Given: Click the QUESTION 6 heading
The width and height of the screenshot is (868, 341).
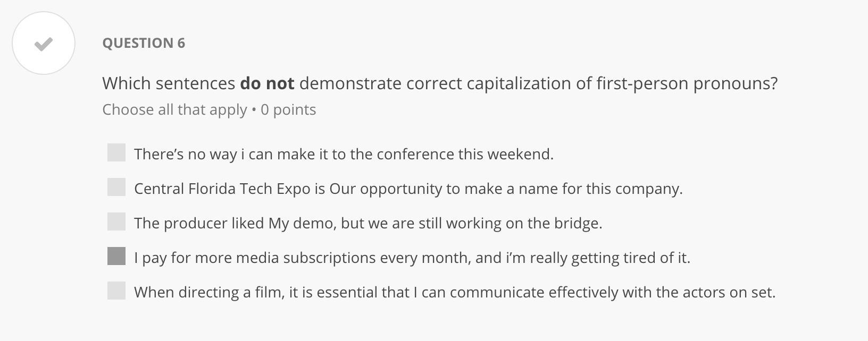Looking at the screenshot, I should pyautogui.click(x=144, y=43).
